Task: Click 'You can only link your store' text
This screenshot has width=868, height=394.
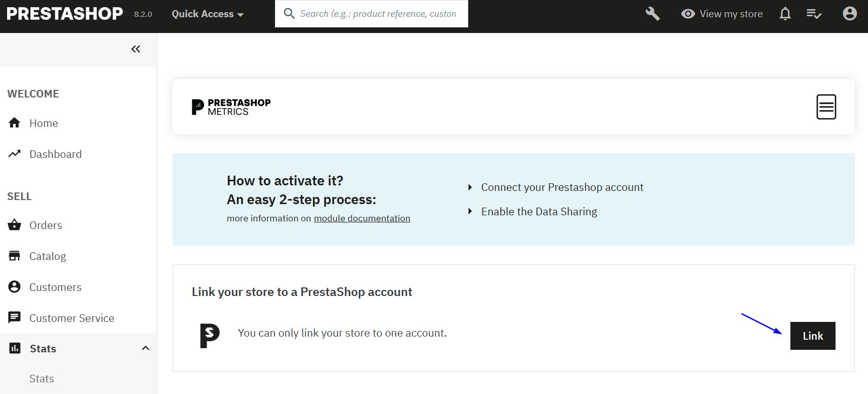Action: (342, 333)
